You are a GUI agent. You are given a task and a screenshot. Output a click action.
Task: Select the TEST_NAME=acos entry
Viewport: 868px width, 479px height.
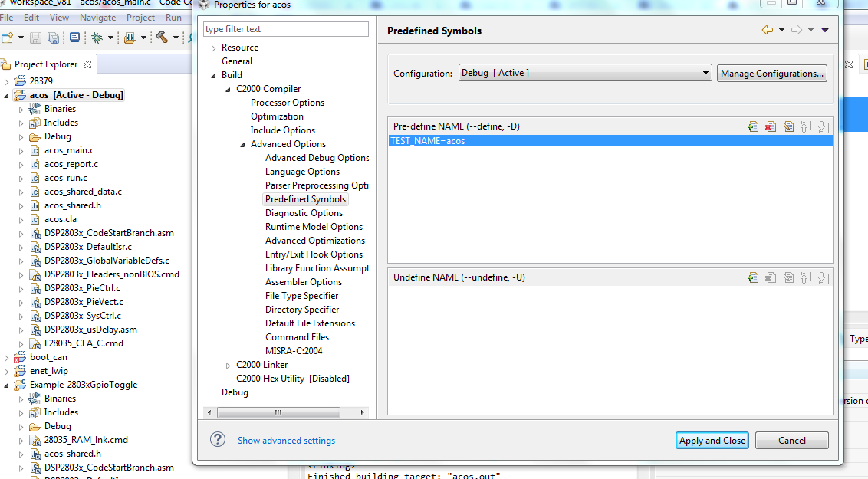[610, 141]
